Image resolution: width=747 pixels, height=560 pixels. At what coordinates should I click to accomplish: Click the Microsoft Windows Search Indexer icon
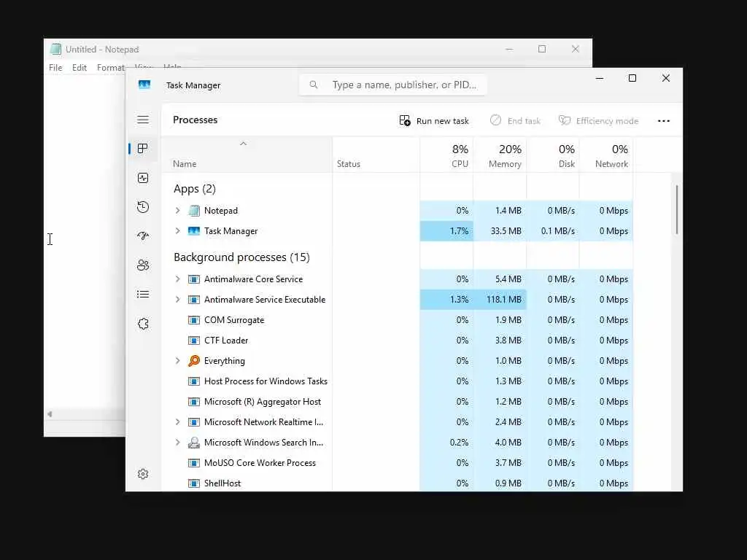[194, 443]
